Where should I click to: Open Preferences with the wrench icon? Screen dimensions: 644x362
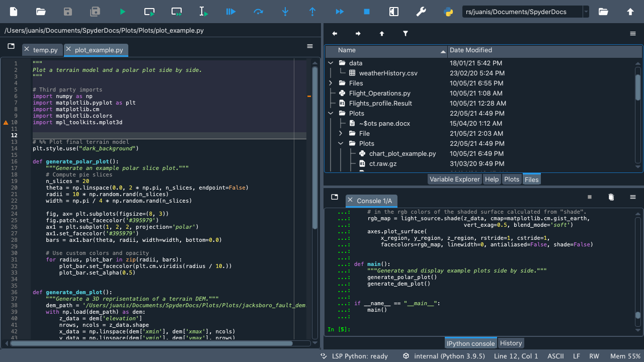click(x=421, y=12)
